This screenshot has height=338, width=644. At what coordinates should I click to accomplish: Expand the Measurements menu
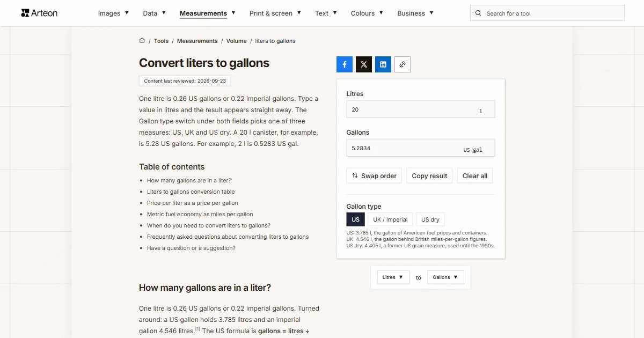click(208, 13)
